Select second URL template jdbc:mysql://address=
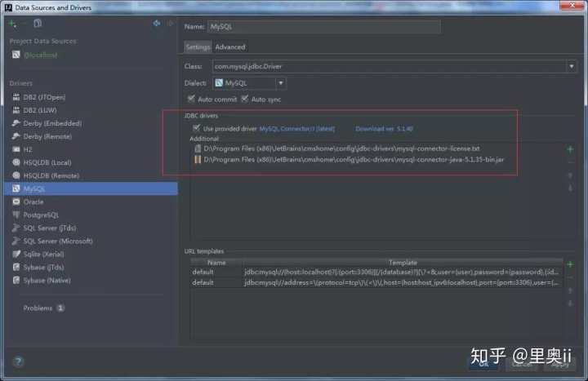 pos(376,282)
